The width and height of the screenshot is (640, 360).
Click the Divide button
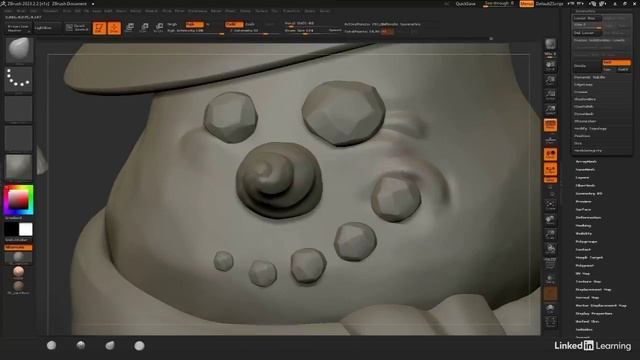pos(587,66)
